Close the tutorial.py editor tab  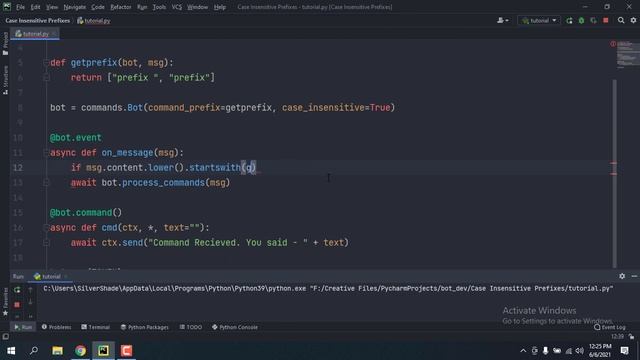[x=54, y=34]
